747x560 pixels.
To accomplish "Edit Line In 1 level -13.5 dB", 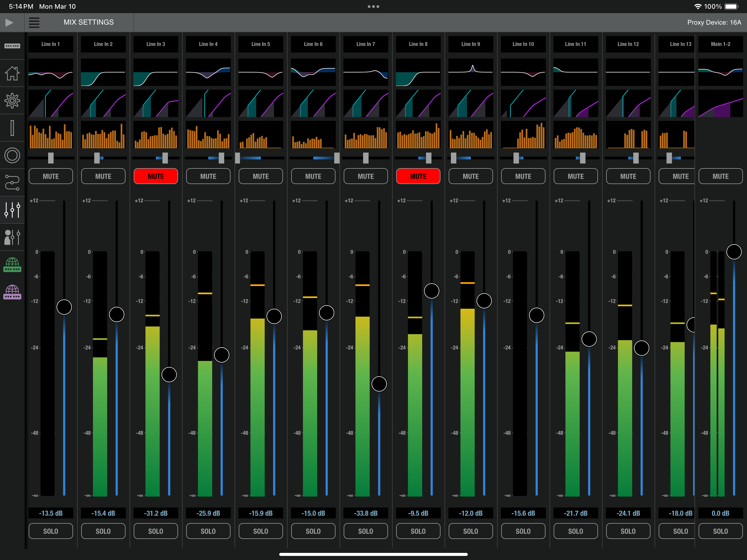I will (x=51, y=513).
